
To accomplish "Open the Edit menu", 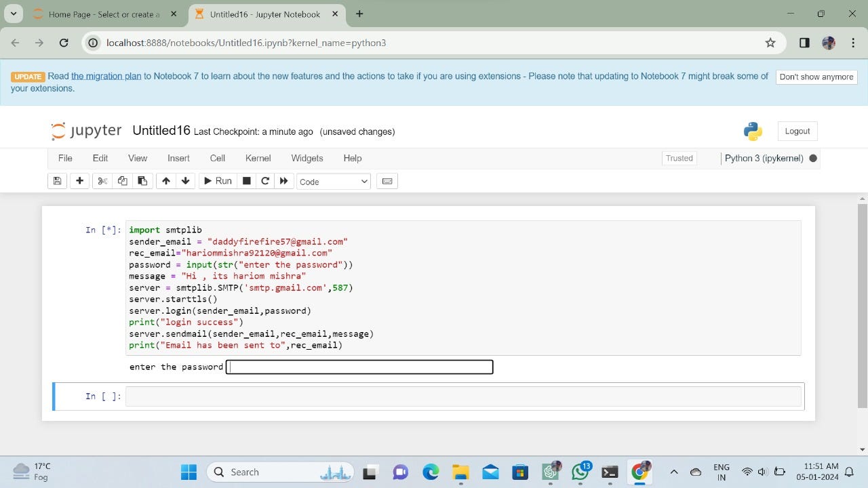I will [100, 158].
